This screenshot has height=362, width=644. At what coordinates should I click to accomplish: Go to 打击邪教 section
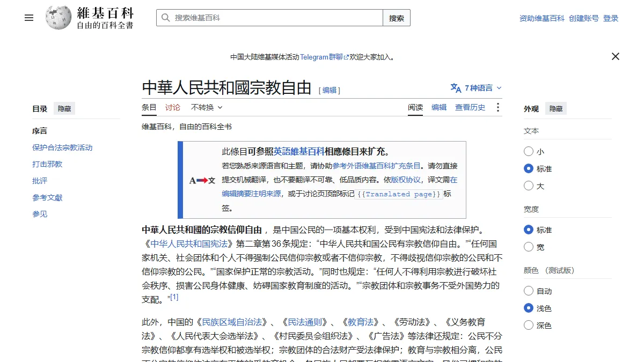[x=47, y=164]
